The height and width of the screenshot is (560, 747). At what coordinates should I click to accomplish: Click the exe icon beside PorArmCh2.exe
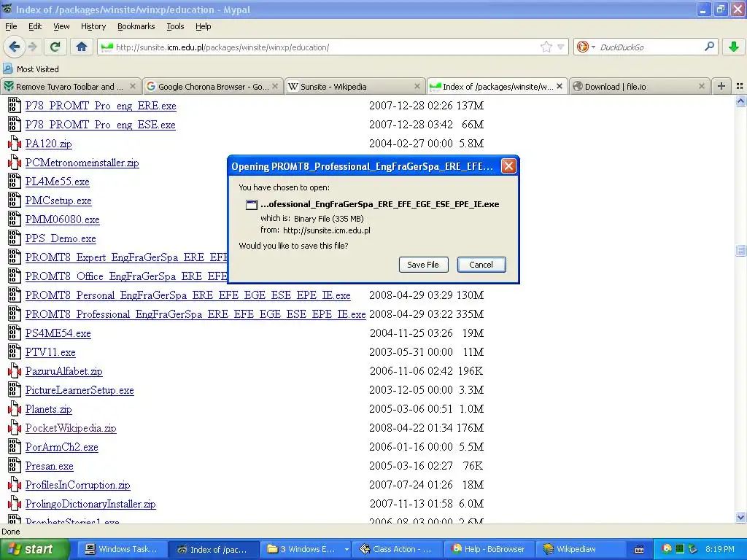pyautogui.click(x=15, y=447)
